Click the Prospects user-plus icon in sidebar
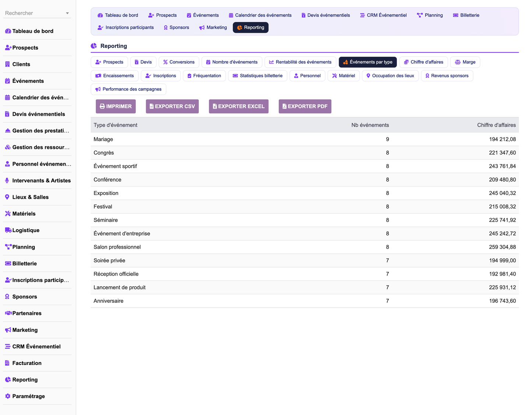532x415 pixels. click(x=8, y=48)
